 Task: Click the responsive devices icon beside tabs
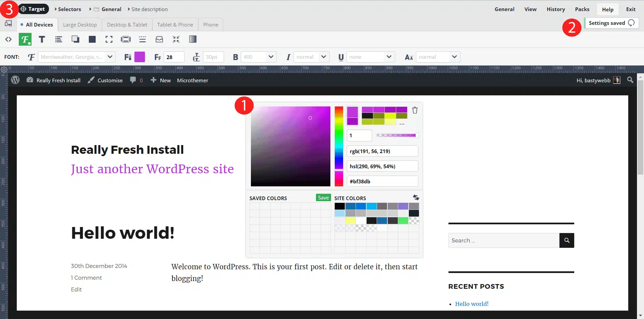tap(8, 24)
